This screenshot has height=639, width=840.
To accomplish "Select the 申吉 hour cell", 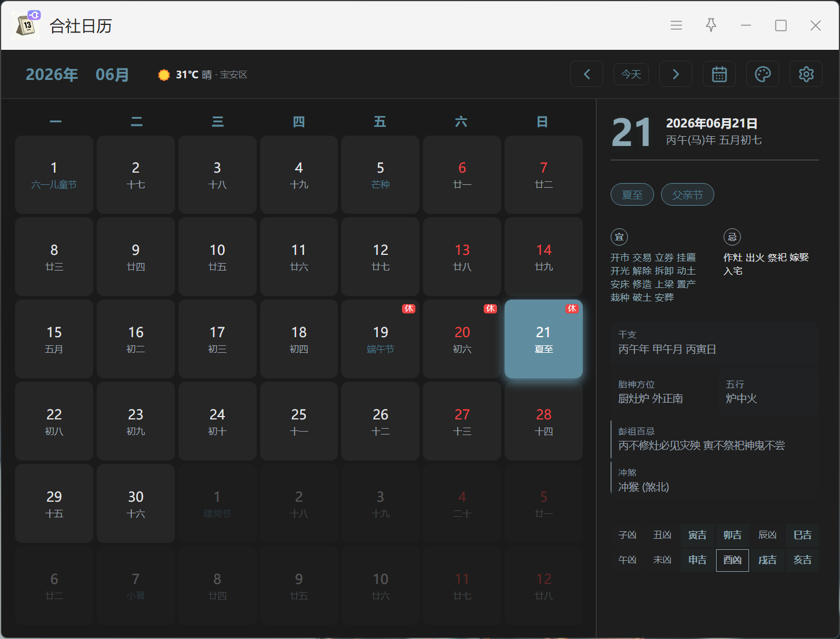I will pos(697,560).
